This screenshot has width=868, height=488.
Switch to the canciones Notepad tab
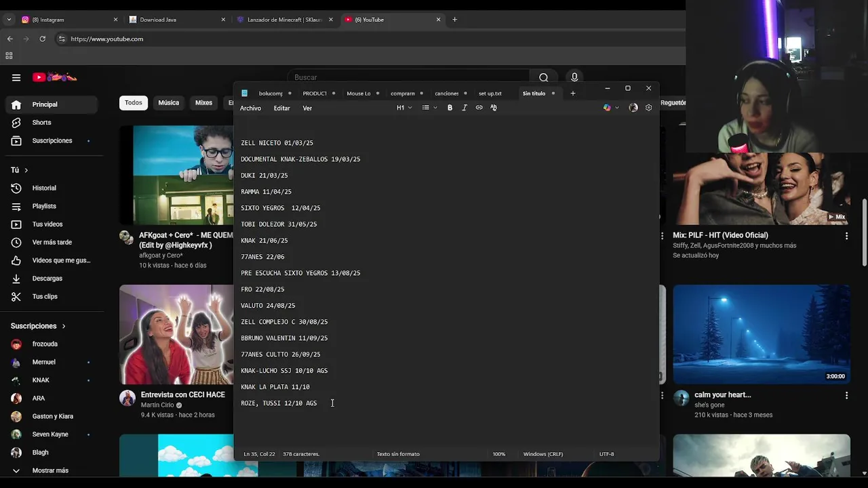pyautogui.click(x=448, y=94)
